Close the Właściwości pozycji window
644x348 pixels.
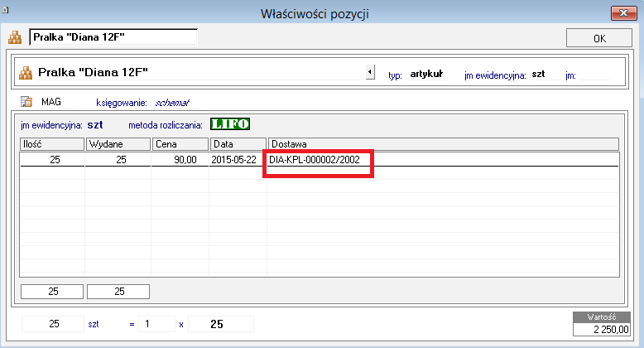point(623,13)
